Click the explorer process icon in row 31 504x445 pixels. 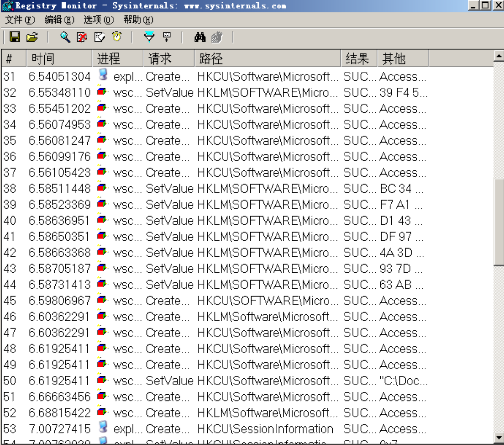tap(103, 74)
